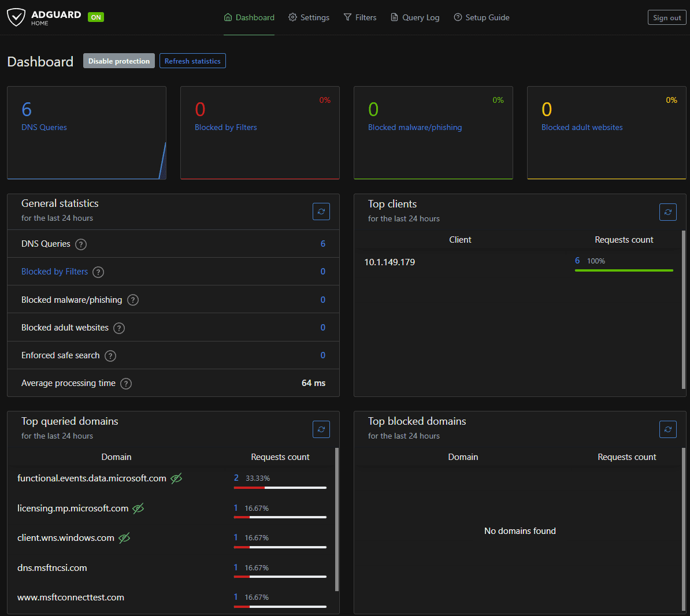Click help icon beside Average processing time

tap(126, 384)
